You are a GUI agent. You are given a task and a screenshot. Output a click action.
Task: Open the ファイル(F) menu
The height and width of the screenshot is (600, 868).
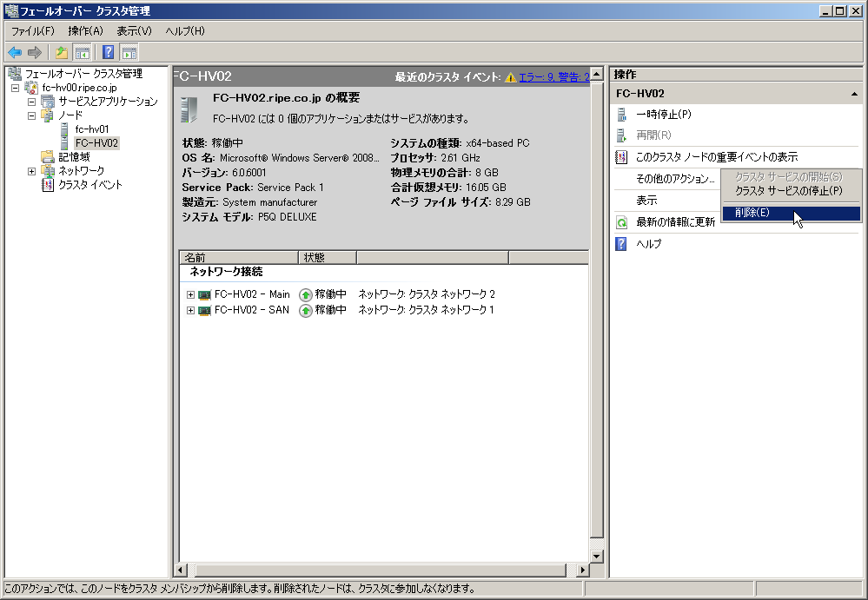[x=33, y=31]
